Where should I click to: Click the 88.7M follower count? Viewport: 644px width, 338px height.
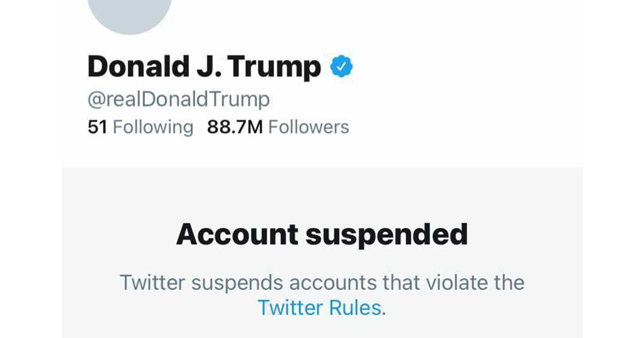point(235,127)
